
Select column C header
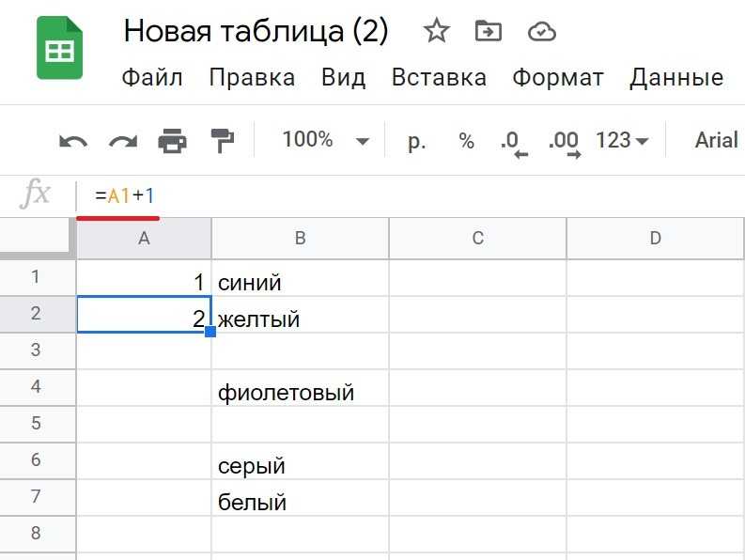click(x=478, y=238)
